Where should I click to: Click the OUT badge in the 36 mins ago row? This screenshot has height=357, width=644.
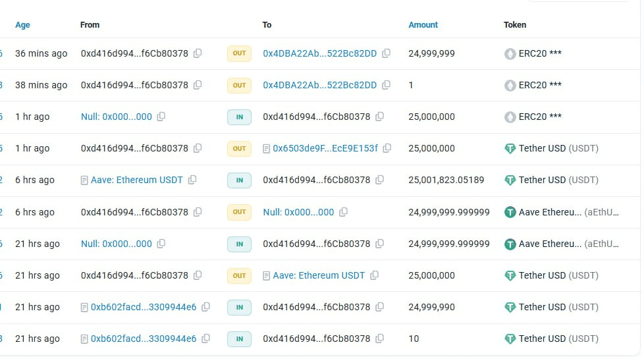point(239,53)
